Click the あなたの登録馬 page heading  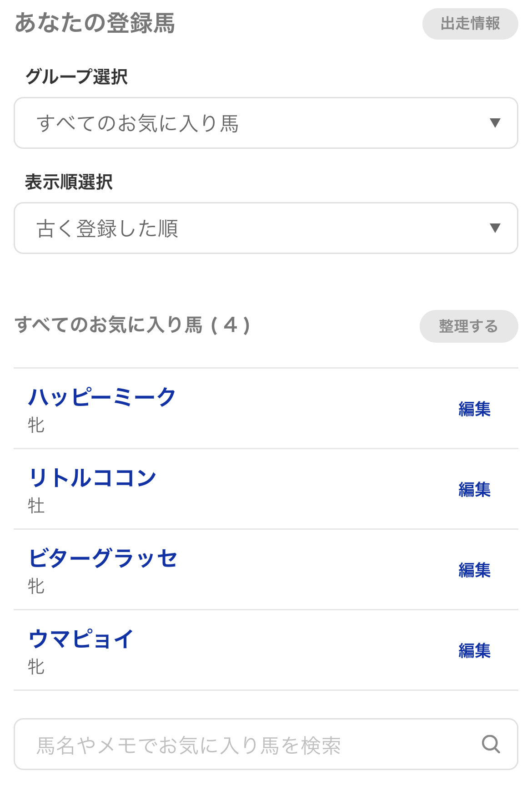point(95,23)
